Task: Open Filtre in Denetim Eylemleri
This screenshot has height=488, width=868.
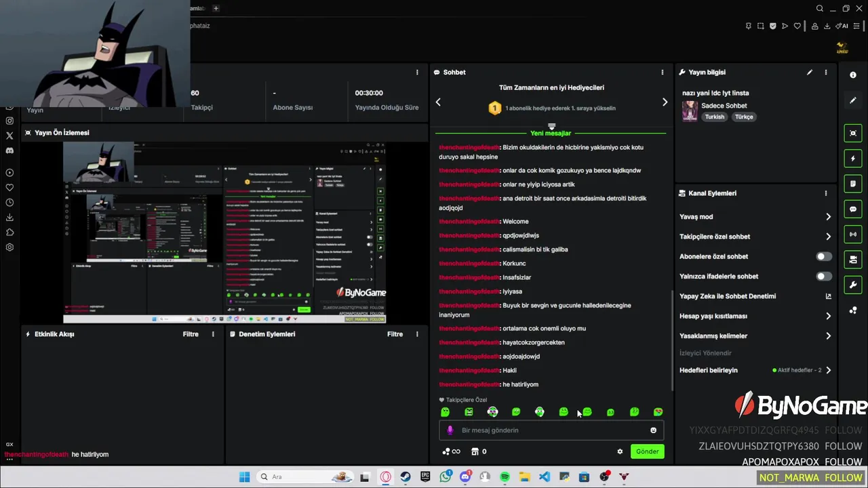Action: [x=395, y=334]
